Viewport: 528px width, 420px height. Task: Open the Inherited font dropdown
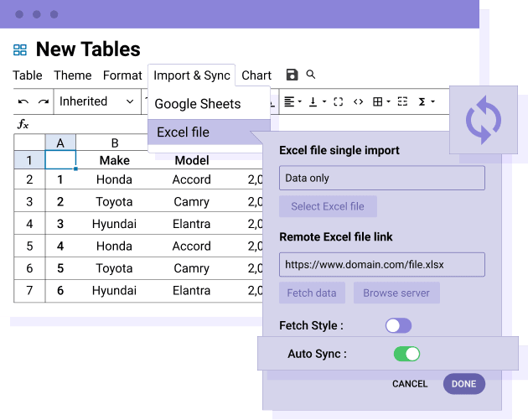pos(96,102)
